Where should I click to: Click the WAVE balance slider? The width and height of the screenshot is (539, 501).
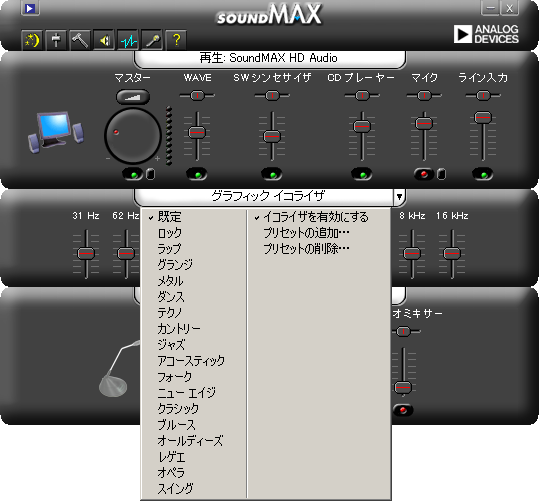tap(197, 95)
